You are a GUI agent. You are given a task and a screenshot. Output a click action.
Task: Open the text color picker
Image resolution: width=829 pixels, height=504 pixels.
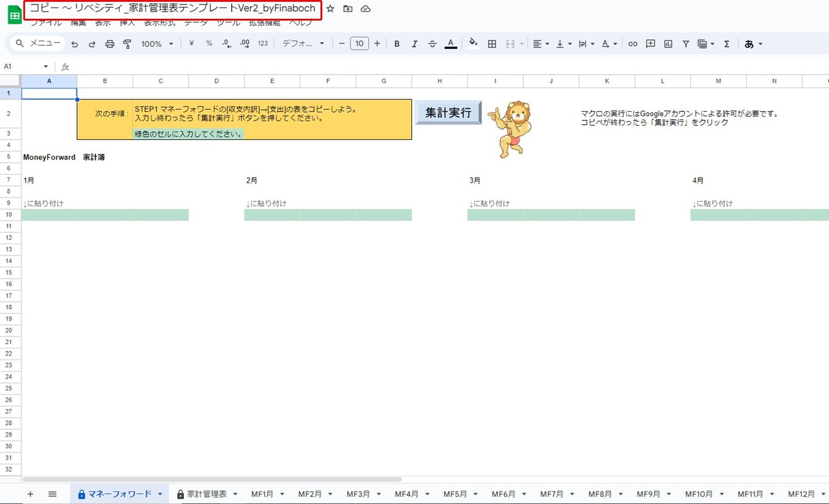pyautogui.click(x=450, y=44)
